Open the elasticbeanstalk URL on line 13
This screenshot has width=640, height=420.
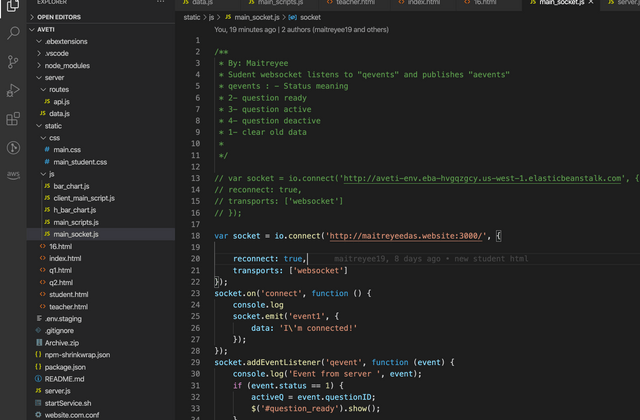coord(482,178)
